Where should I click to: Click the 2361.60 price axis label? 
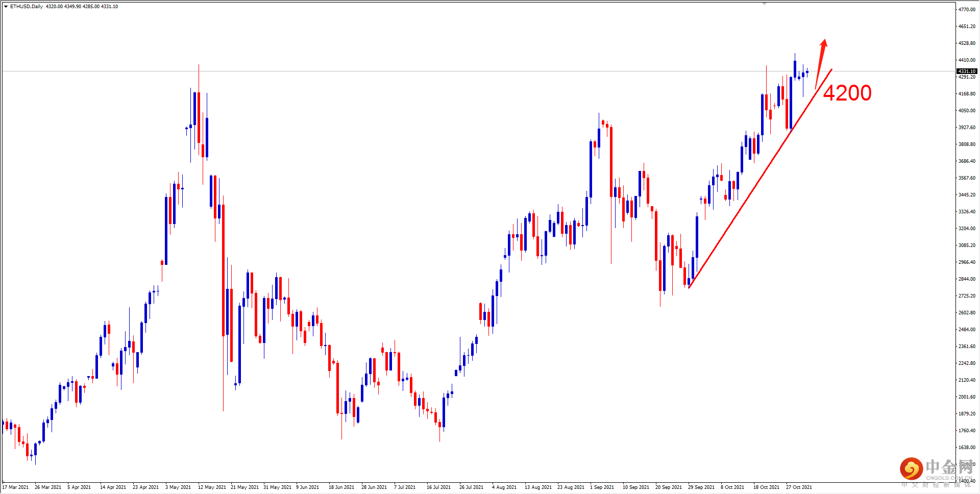[x=967, y=347]
